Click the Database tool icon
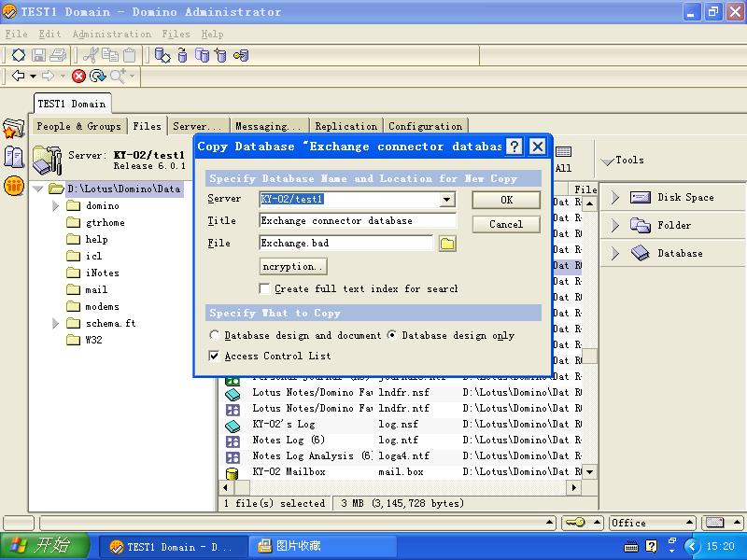This screenshot has height=560, width=747. coord(641,253)
